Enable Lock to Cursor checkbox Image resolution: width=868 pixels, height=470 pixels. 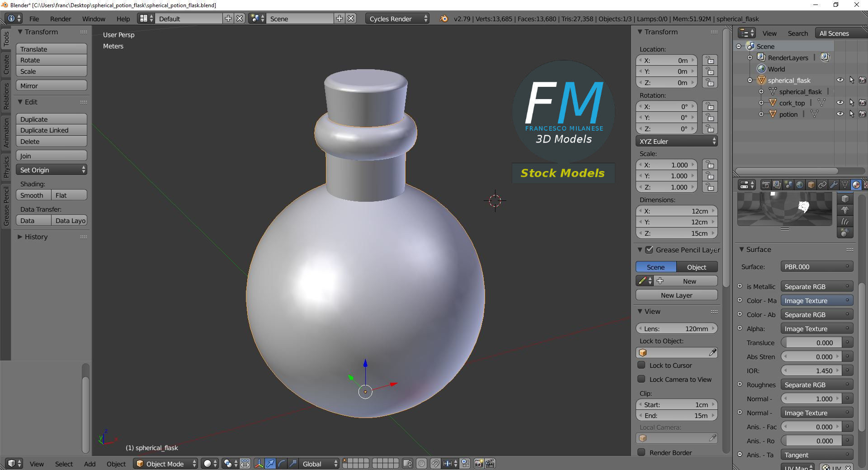pos(641,365)
